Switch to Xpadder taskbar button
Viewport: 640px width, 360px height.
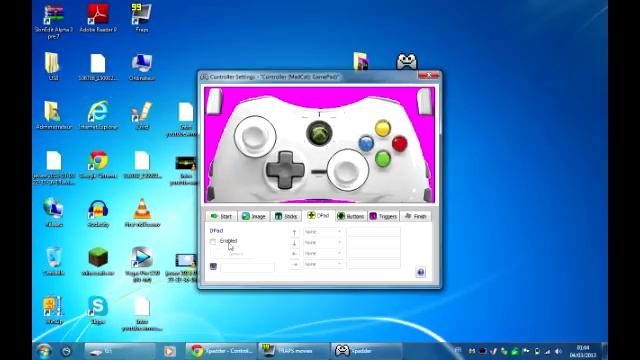(x=366, y=351)
